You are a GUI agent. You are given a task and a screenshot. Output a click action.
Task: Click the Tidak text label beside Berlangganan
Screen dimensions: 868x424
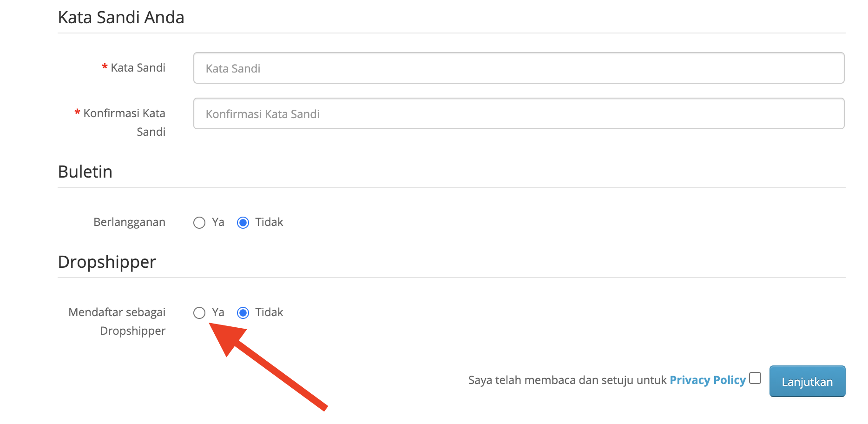click(x=269, y=222)
